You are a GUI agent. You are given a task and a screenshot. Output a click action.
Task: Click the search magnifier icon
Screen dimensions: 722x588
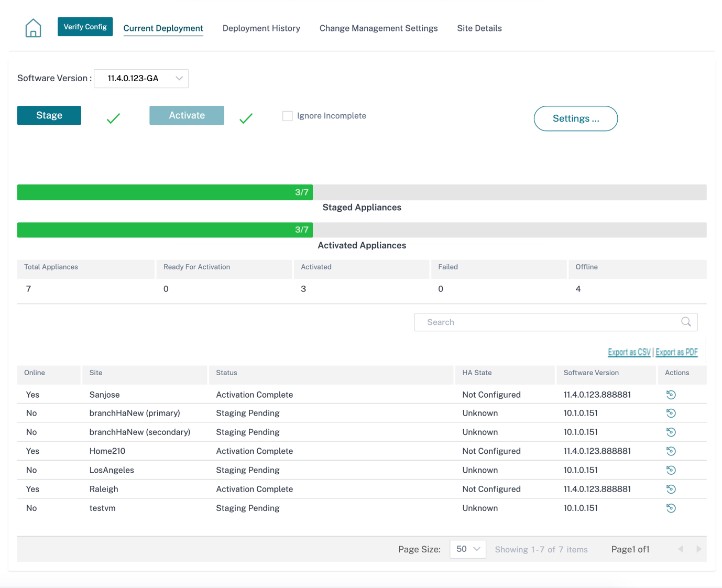[x=686, y=322]
